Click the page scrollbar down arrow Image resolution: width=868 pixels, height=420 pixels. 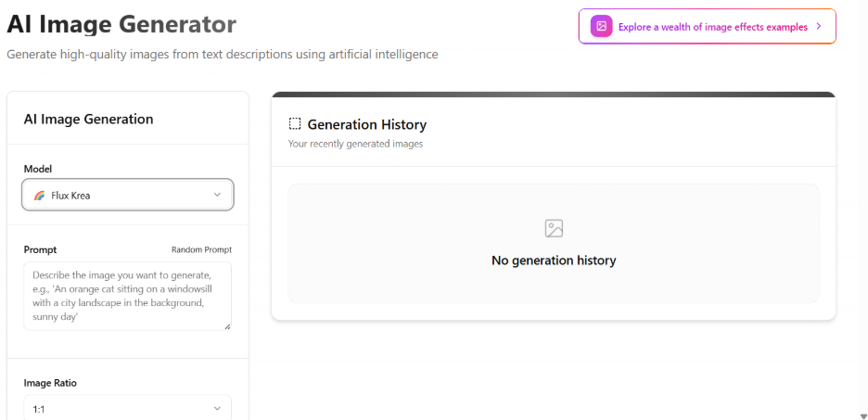(x=861, y=414)
